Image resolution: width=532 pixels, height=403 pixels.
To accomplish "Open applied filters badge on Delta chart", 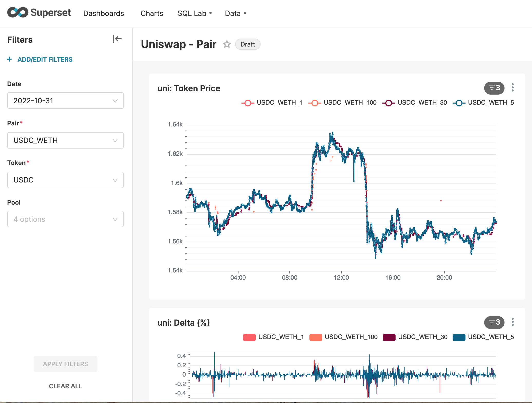I will 494,322.
